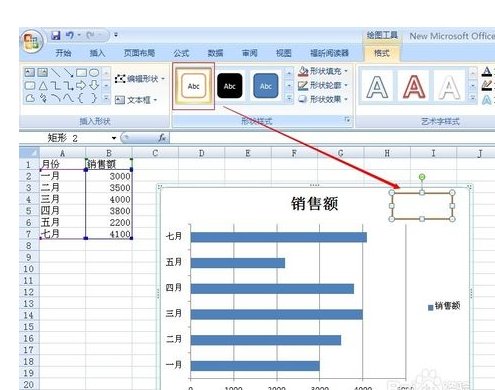Open the Undo history dropdown arrow

(79, 35)
